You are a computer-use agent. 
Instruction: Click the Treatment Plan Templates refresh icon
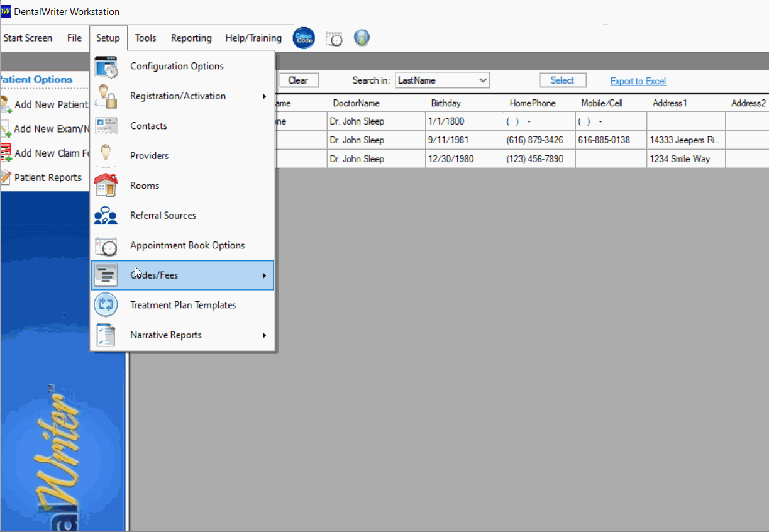pyautogui.click(x=106, y=305)
